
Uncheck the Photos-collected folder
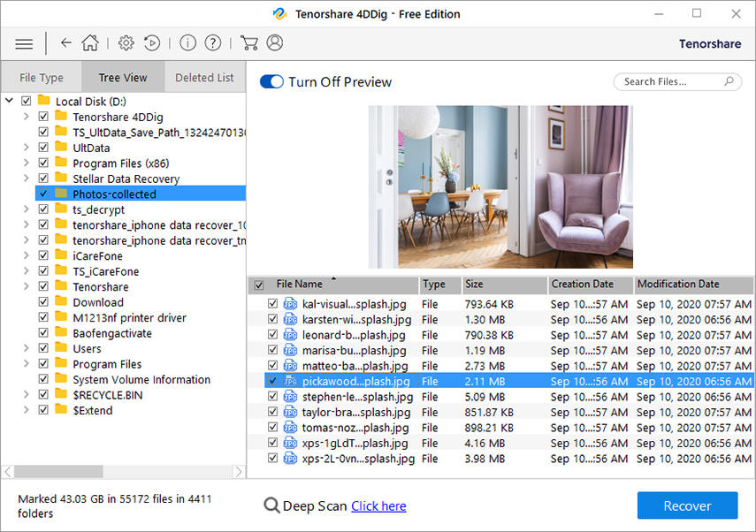[42, 193]
